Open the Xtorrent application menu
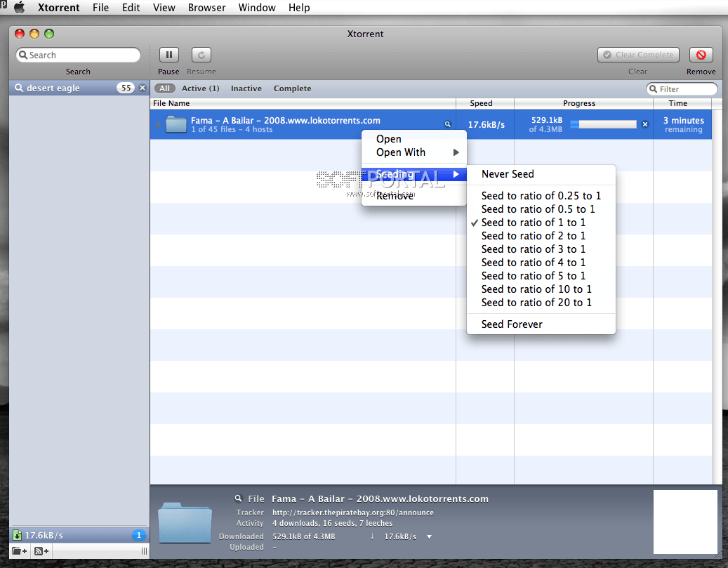The image size is (728, 568). pyautogui.click(x=58, y=8)
